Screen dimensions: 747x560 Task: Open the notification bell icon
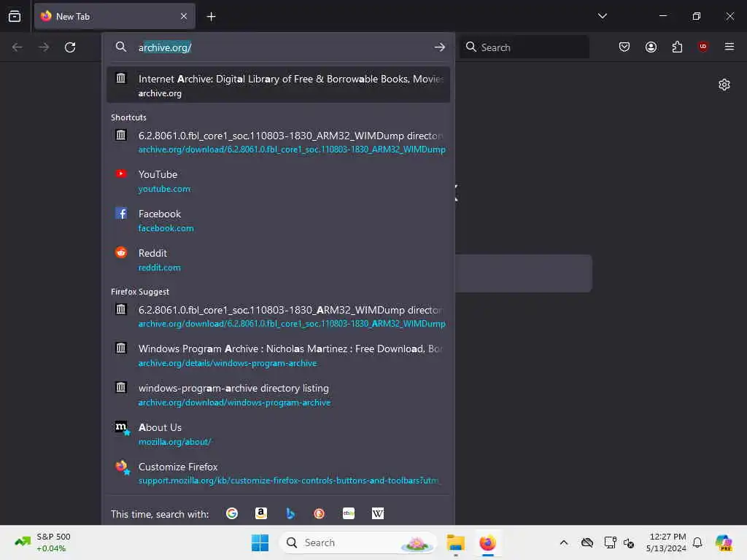(x=697, y=542)
